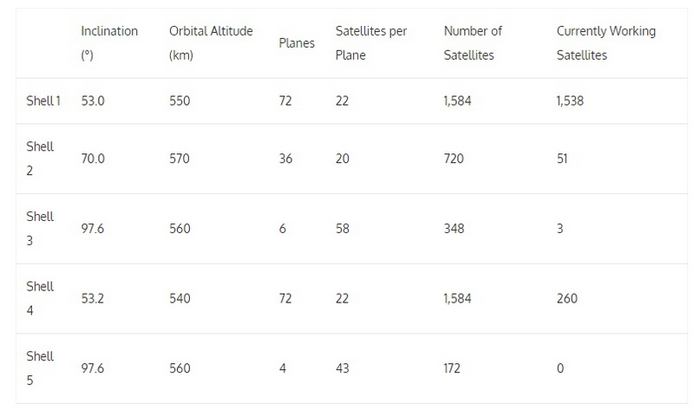Click the Currently Working Satellites header
The width and height of the screenshot is (700, 416).
[x=606, y=43]
